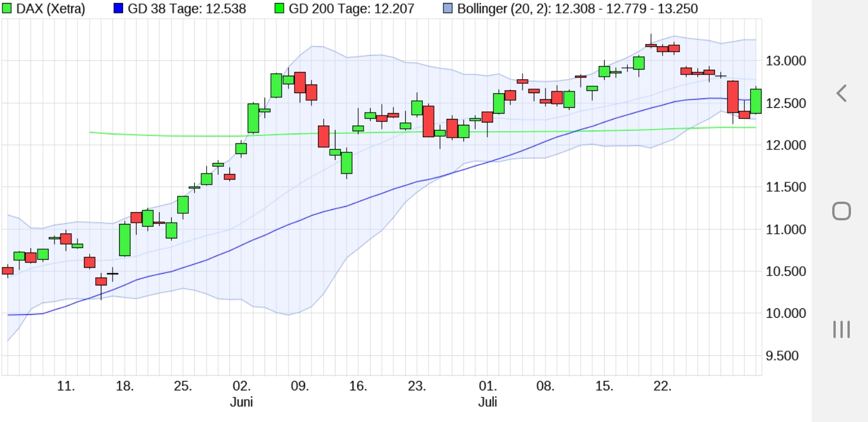Tap the recent apps navigation icon
The width and height of the screenshot is (868, 422).
[x=841, y=329]
